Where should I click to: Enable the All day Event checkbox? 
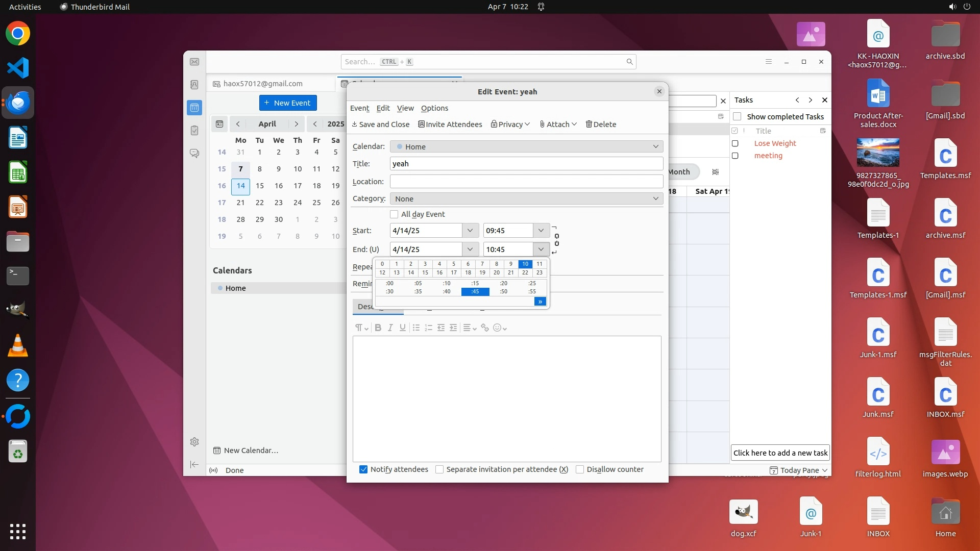coord(394,214)
